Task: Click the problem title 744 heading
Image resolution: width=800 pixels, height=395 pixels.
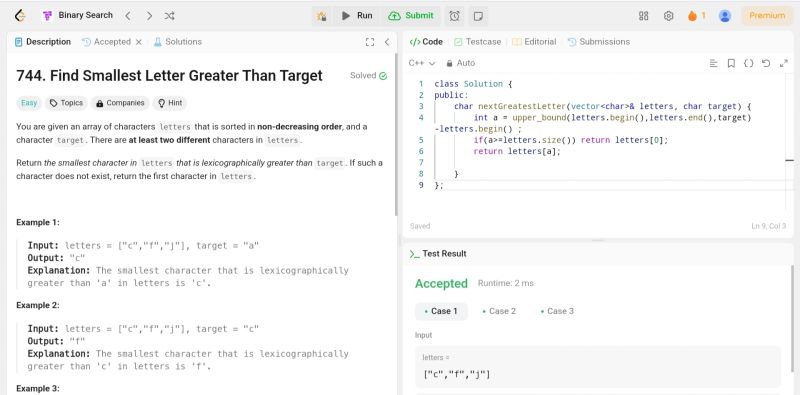Action: tap(169, 76)
